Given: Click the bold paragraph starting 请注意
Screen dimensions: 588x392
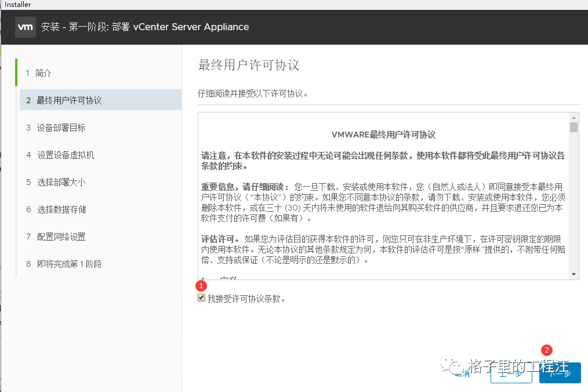Looking at the screenshot, I should tap(383, 161).
